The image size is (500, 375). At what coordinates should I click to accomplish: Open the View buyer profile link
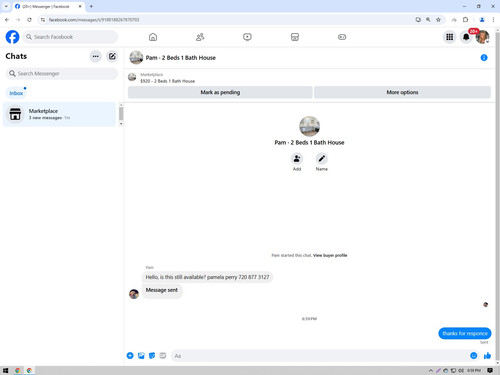coord(330,255)
